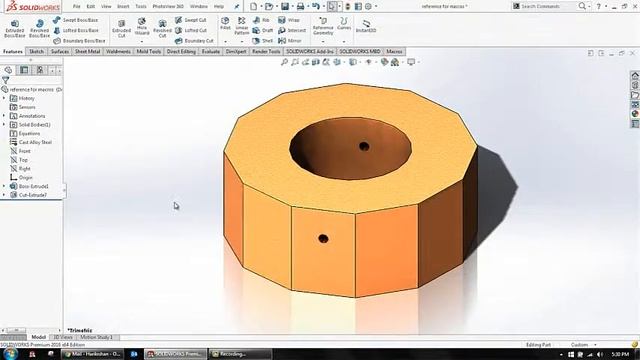
Task: Open the Tools menu
Action: pos(141,7)
